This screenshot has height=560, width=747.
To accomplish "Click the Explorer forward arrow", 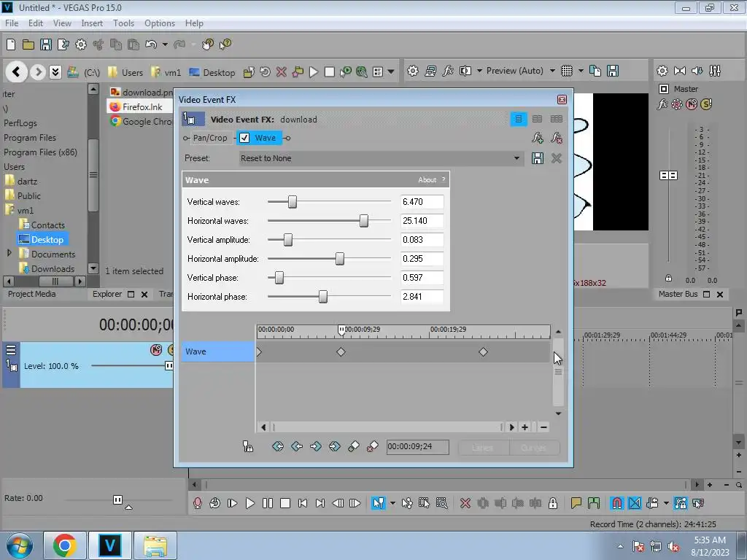I will click(x=38, y=72).
